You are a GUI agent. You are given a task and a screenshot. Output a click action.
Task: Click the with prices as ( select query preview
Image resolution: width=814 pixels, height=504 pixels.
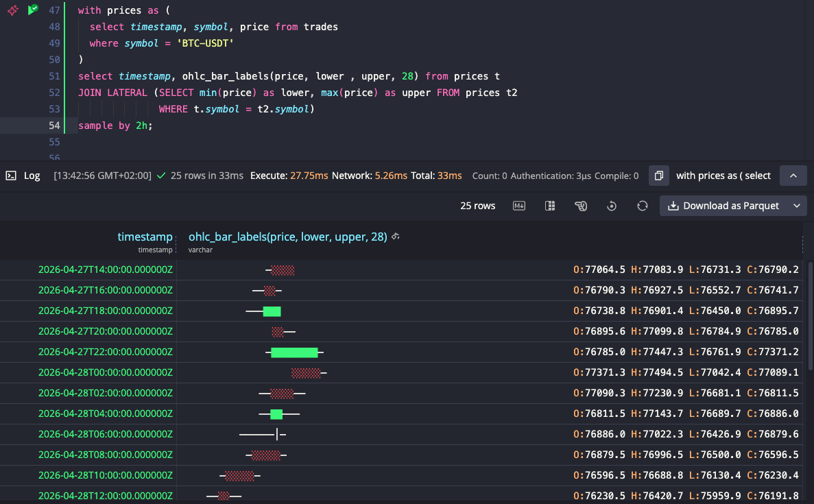(x=723, y=176)
